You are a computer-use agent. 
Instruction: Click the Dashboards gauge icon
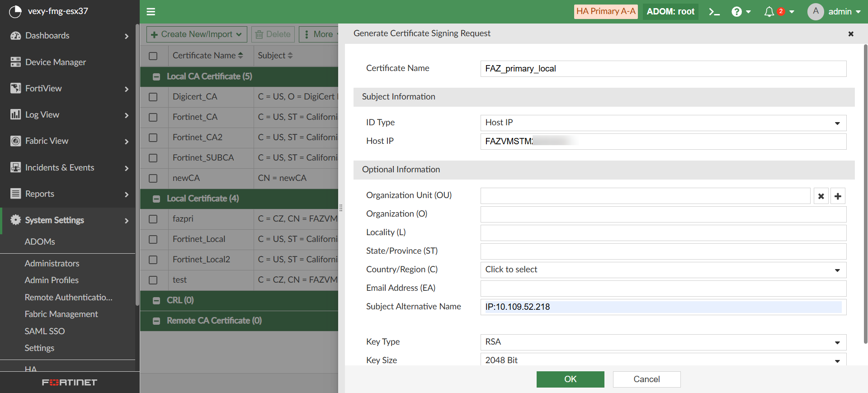(16, 36)
